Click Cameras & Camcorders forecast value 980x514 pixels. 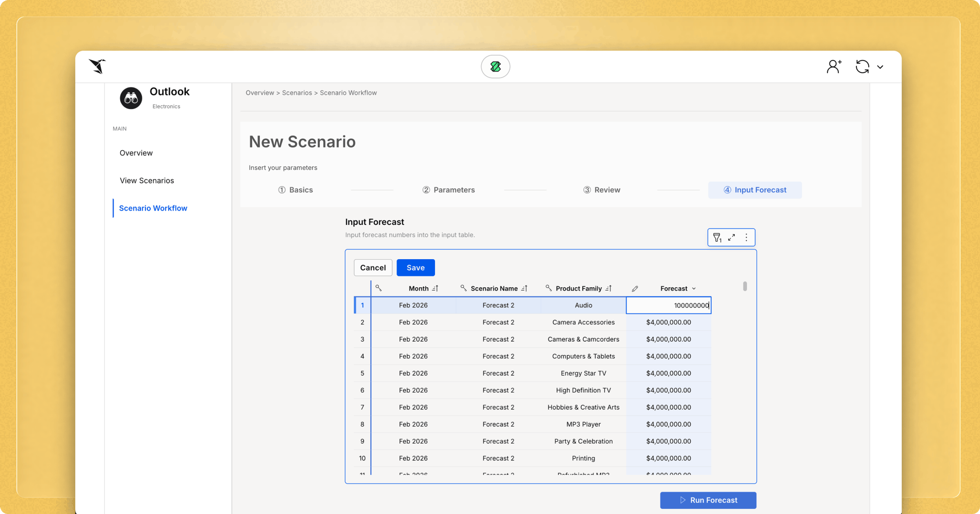(x=668, y=339)
